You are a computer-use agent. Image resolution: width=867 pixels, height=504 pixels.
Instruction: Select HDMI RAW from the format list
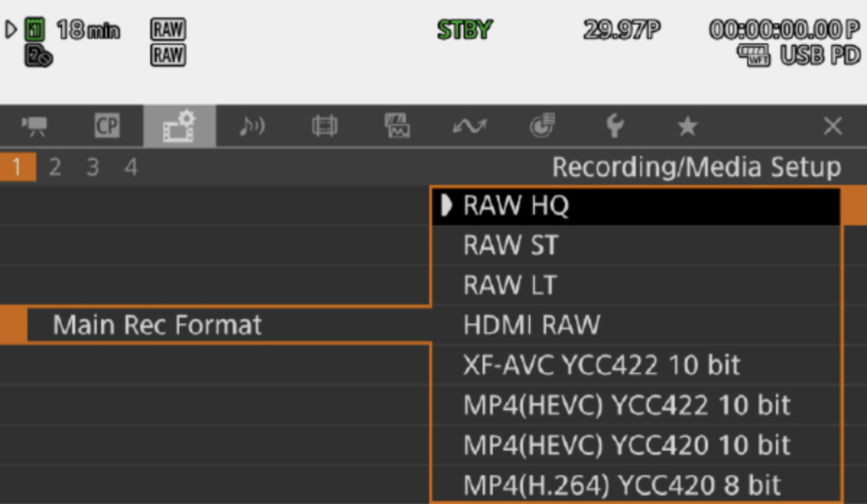click(531, 326)
